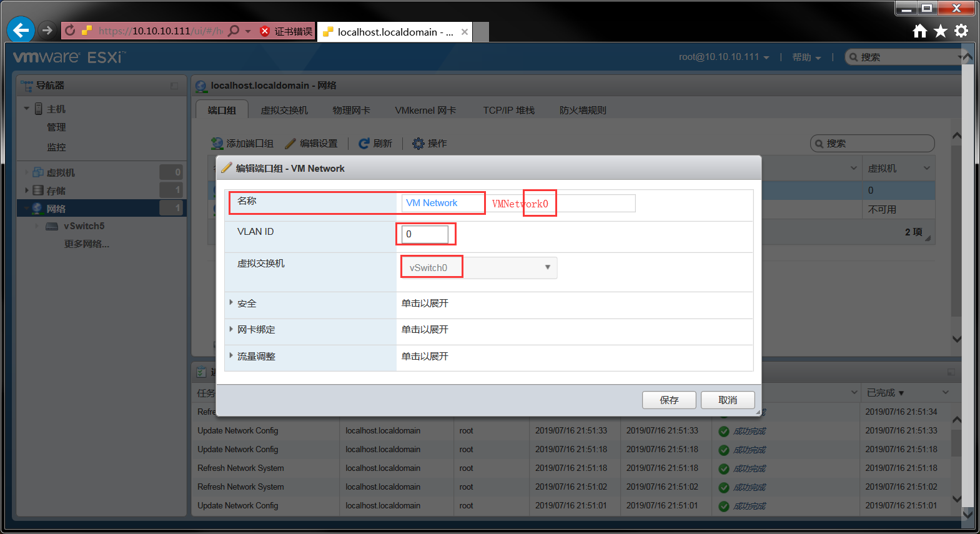Screen dimensions: 980x534
Task: Switch to the Port groups tab
Action: [x=222, y=110]
